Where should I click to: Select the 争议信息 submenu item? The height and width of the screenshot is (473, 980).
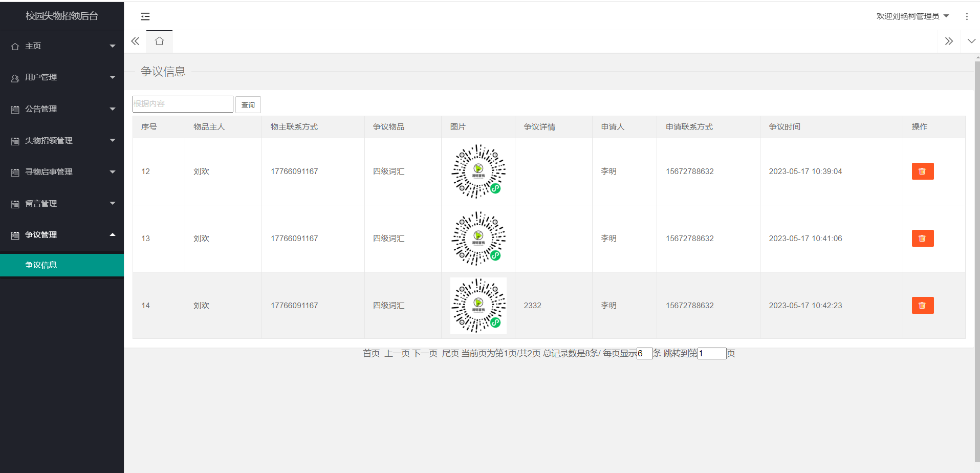62,265
